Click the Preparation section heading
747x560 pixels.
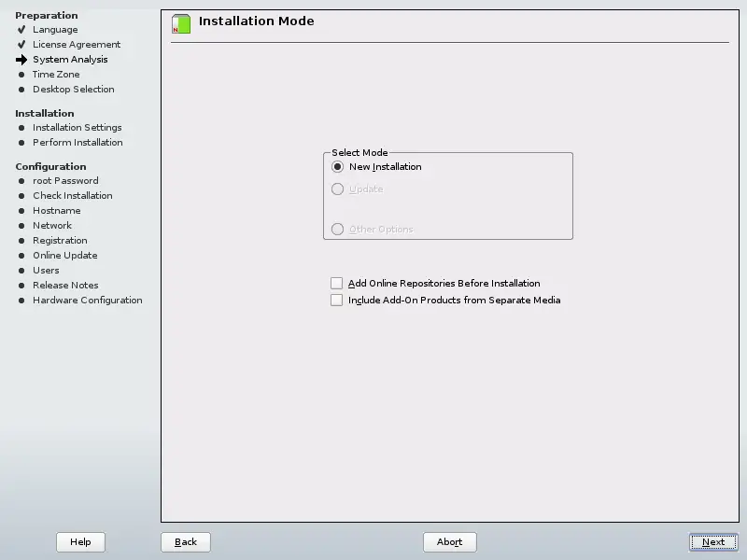(46, 15)
